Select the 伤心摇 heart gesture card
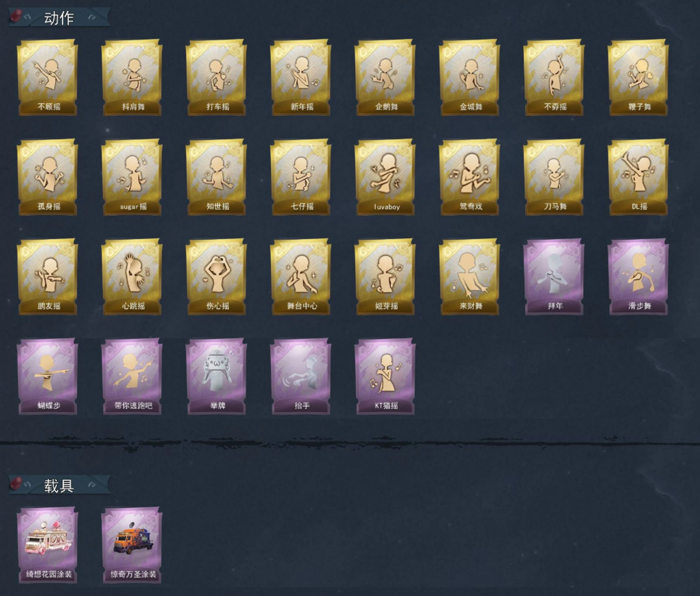This screenshot has height=596, width=700. pos(216,277)
